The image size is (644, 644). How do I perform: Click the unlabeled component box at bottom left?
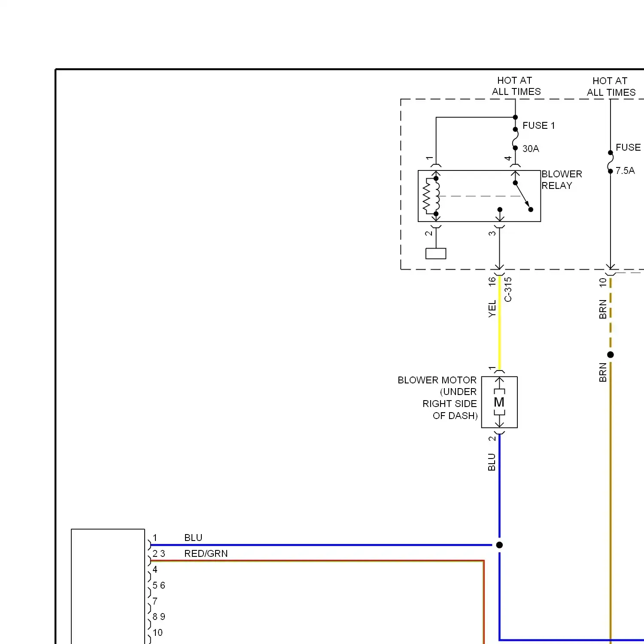click(x=108, y=586)
